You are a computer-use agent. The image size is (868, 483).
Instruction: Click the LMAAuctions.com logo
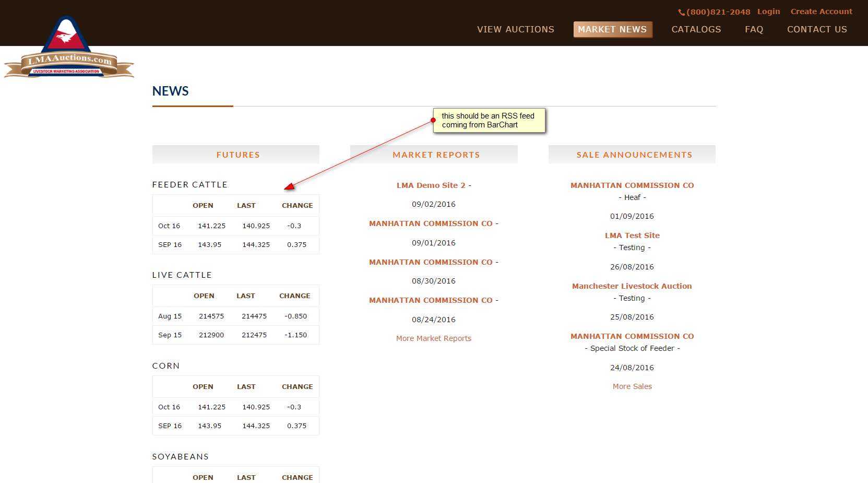tap(69, 49)
